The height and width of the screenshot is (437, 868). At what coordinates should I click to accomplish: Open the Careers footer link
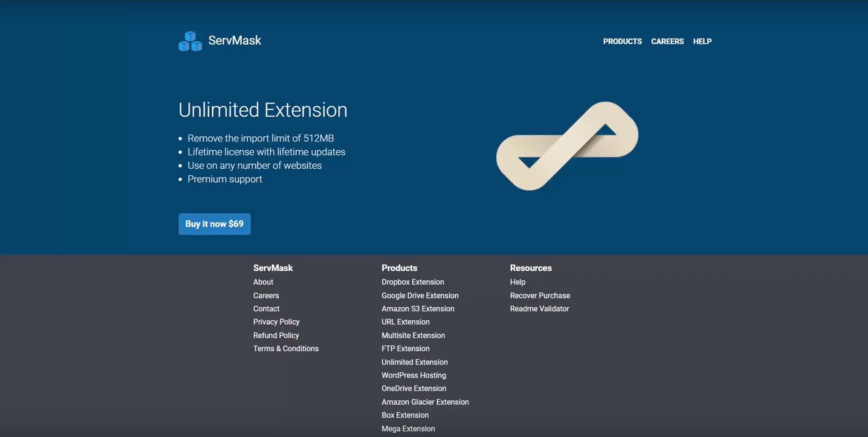coord(266,296)
